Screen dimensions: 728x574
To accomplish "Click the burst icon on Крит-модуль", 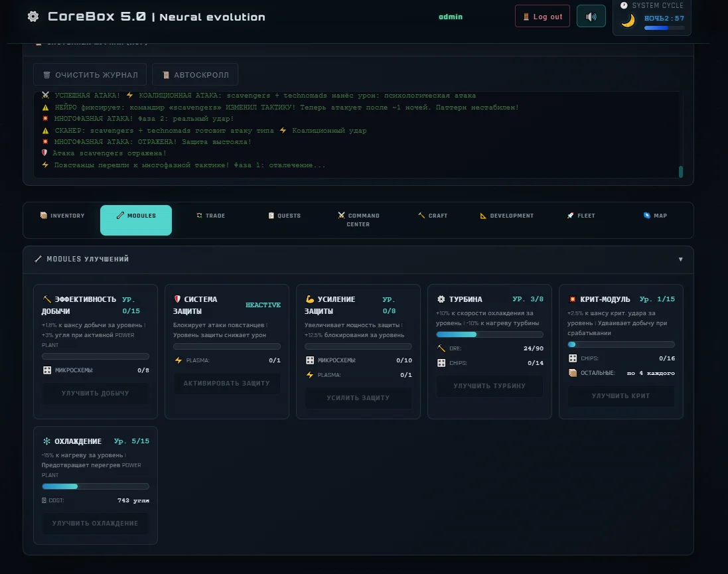I will click(573, 299).
